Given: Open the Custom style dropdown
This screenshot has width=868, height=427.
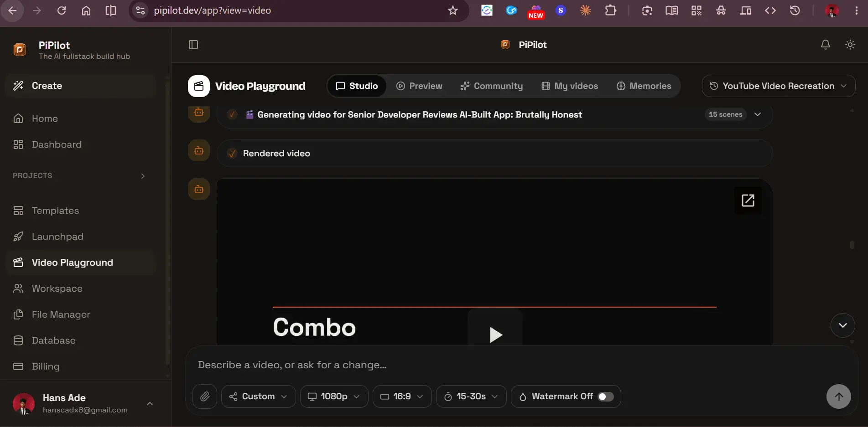Looking at the screenshot, I should [258, 396].
